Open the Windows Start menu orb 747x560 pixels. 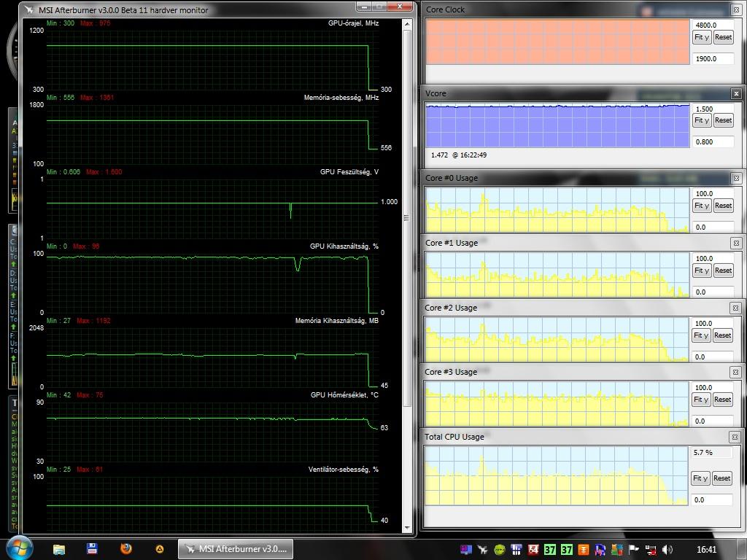19,548
